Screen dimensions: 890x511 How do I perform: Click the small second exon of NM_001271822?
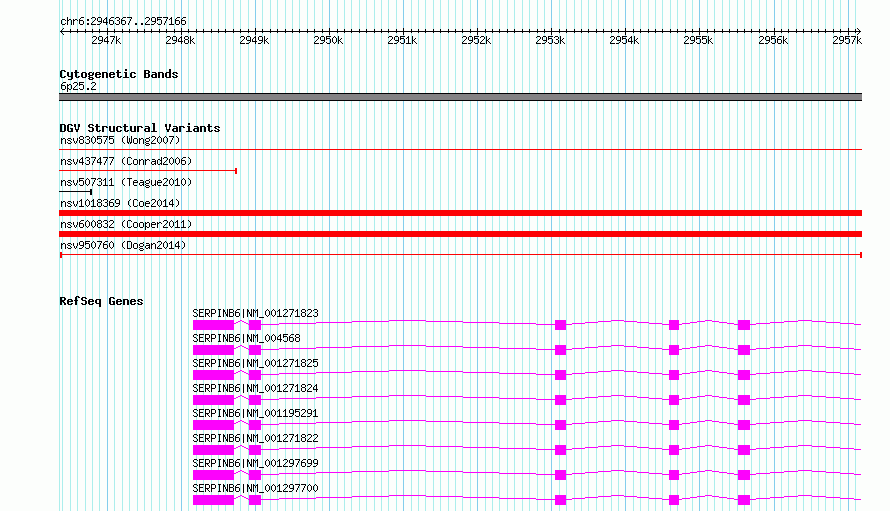coord(255,450)
